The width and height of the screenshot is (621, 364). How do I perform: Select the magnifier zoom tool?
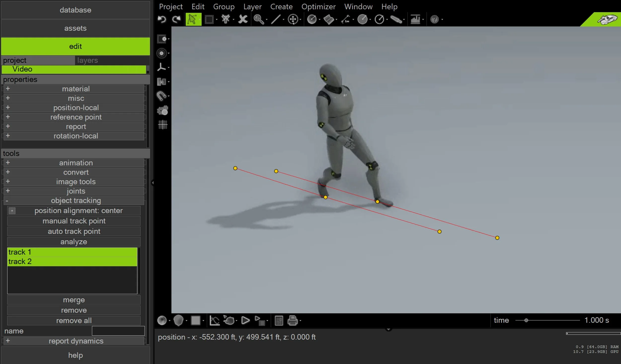tap(259, 19)
